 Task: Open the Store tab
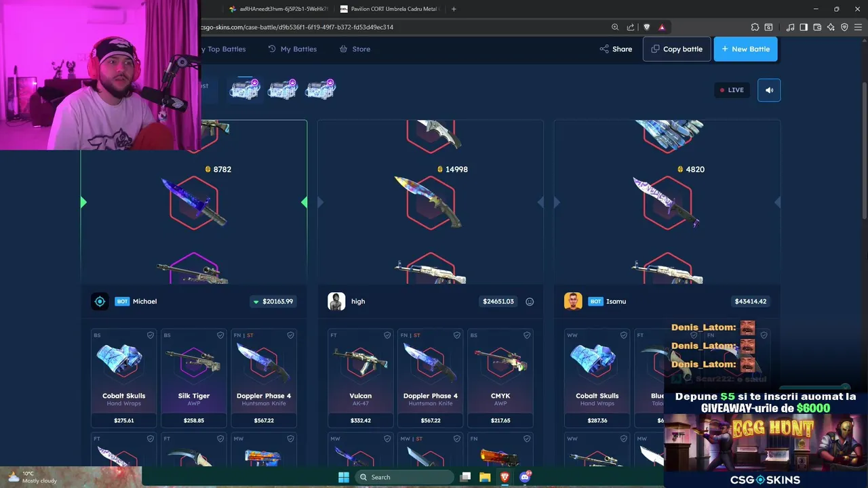pos(355,49)
